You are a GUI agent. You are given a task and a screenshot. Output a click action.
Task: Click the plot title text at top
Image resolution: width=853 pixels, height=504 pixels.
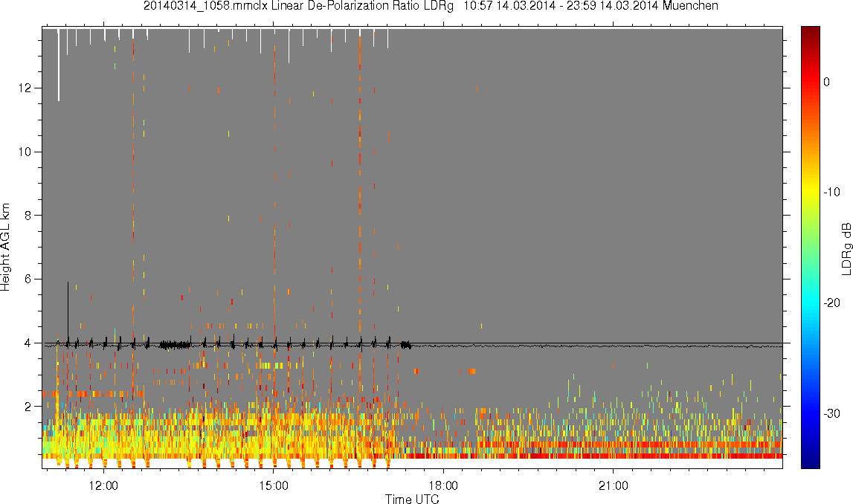click(x=431, y=6)
